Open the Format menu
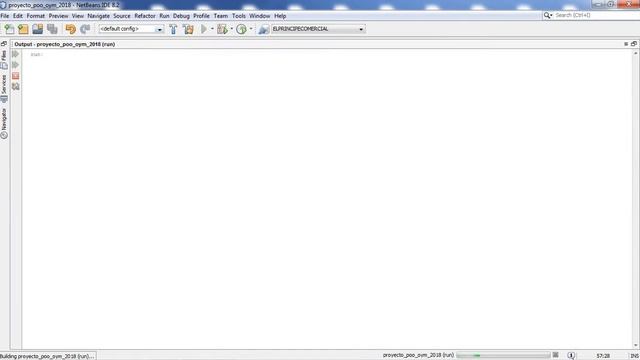This screenshot has width=640, height=360. (x=36, y=16)
